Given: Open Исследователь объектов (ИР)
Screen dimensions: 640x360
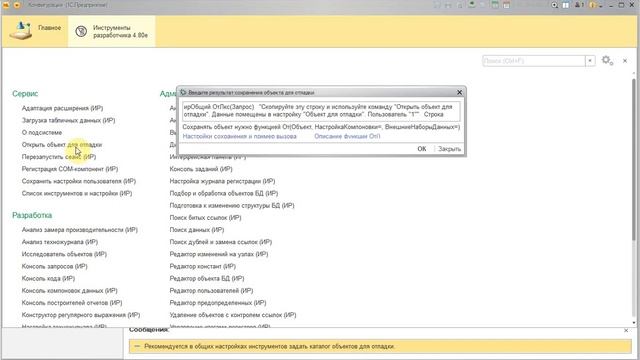Looking at the screenshot, I should click(x=64, y=254).
